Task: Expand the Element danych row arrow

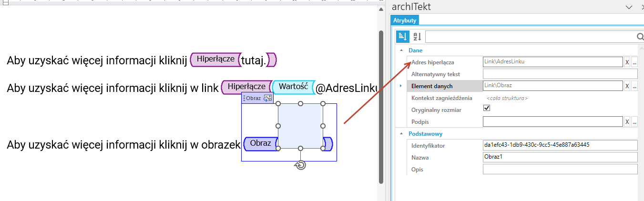Action: (401, 86)
